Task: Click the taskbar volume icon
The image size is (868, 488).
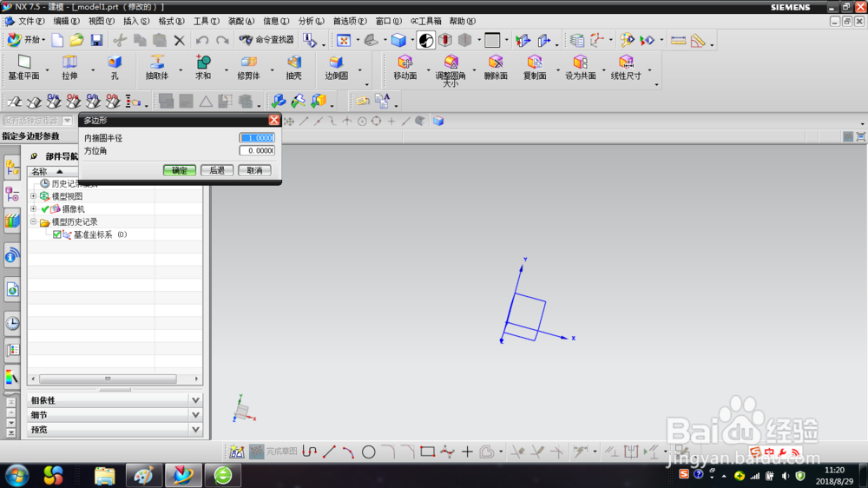Action: point(785,476)
